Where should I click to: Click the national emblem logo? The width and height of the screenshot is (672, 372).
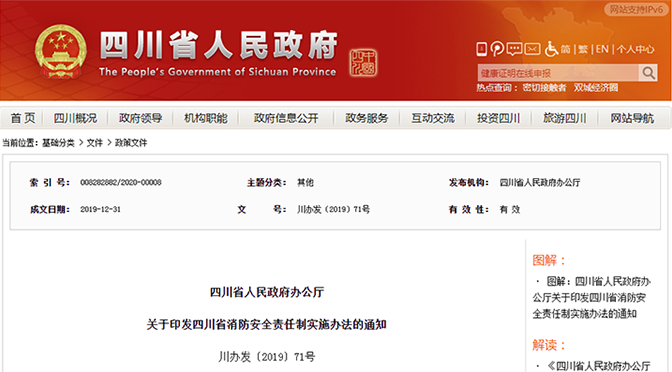[60, 52]
